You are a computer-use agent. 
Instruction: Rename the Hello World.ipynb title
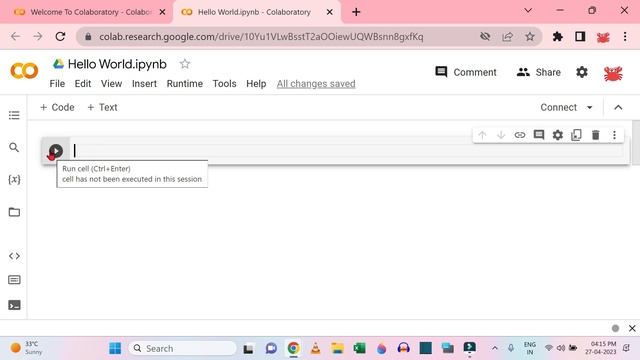[x=117, y=64]
